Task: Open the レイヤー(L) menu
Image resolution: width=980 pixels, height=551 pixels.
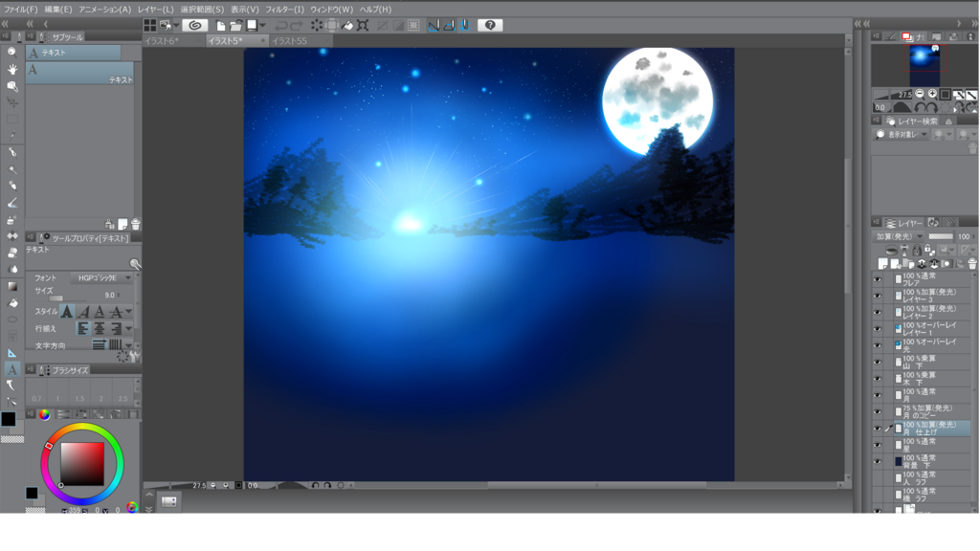Action: (x=156, y=10)
